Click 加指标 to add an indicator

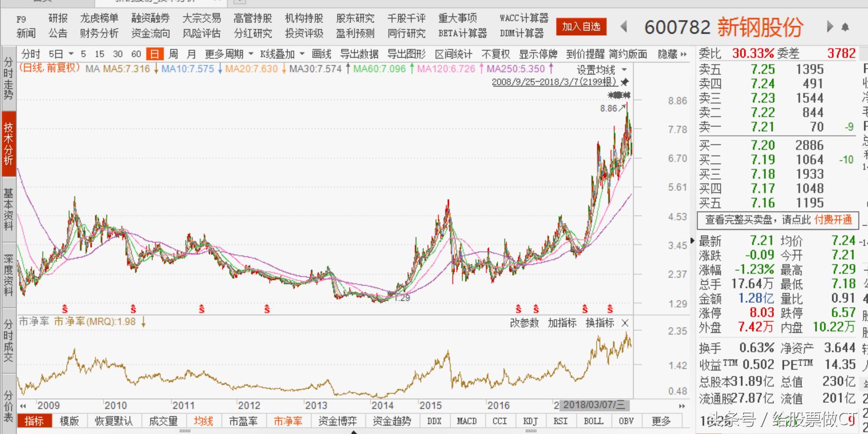tap(562, 323)
